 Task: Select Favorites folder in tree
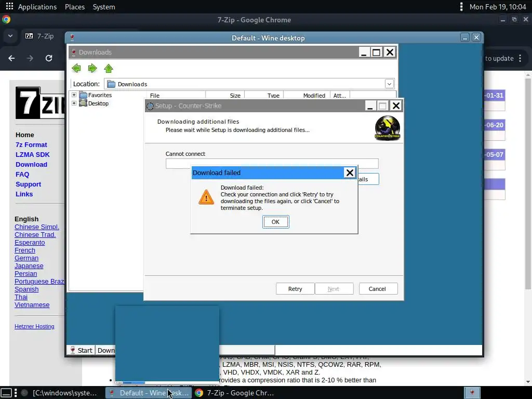[x=96, y=95]
